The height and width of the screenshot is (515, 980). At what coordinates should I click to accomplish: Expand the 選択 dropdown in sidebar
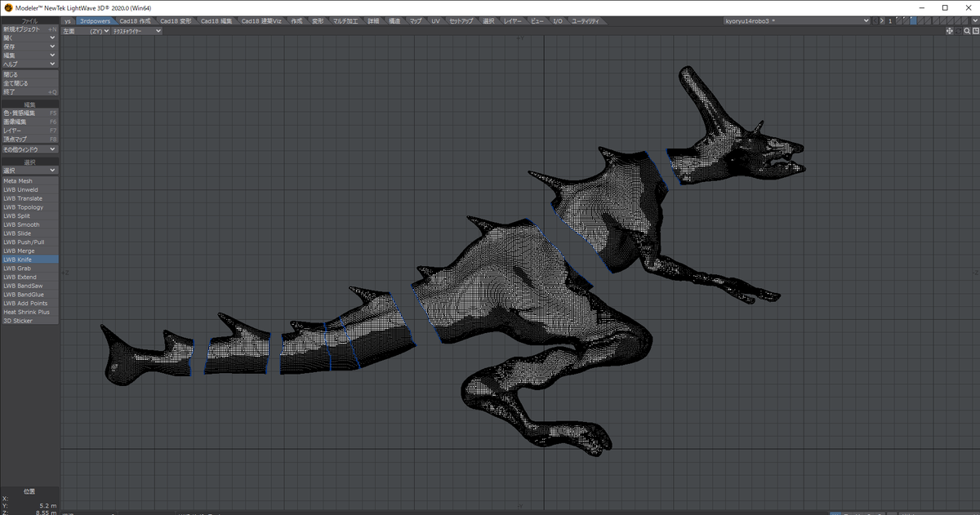coord(29,170)
